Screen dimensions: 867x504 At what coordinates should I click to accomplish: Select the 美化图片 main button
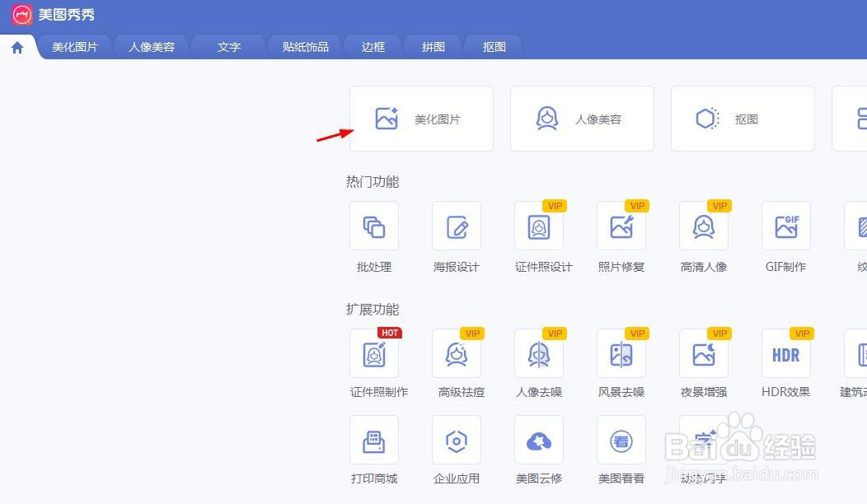point(421,118)
